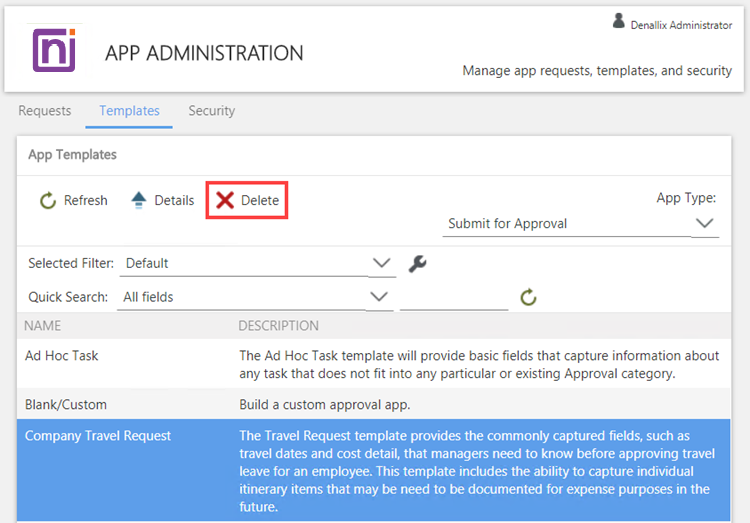Viewport: 750px width, 523px height.
Task: Switch to the Requests tab
Action: coord(45,111)
